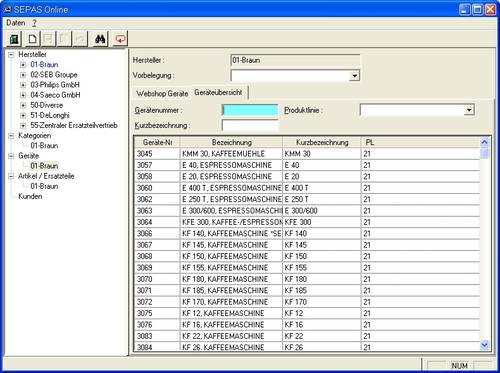This screenshot has height=373, width=500.
Task: Switch to the Webshop Geräte tab
Action: point(162,94)
